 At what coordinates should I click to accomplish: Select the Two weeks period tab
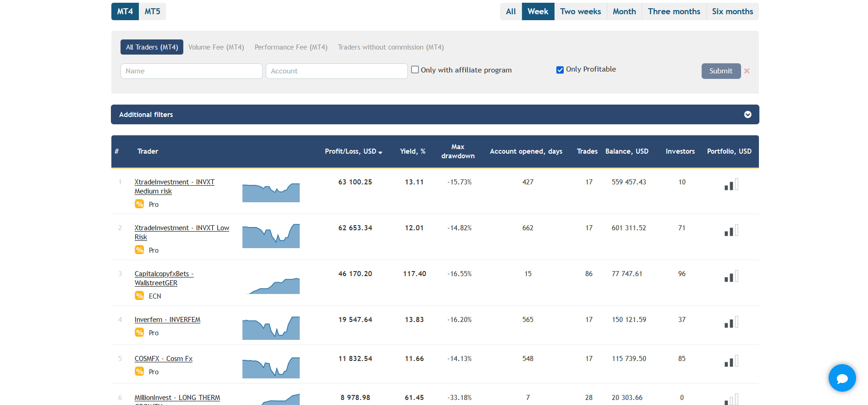pyautogui.click(x=580, y=11)
